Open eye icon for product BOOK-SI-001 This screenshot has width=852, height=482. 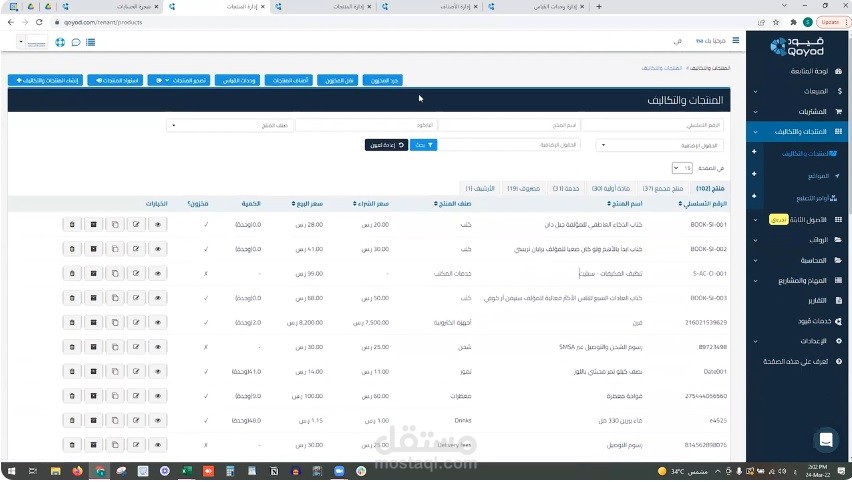(x=158, y=224)
